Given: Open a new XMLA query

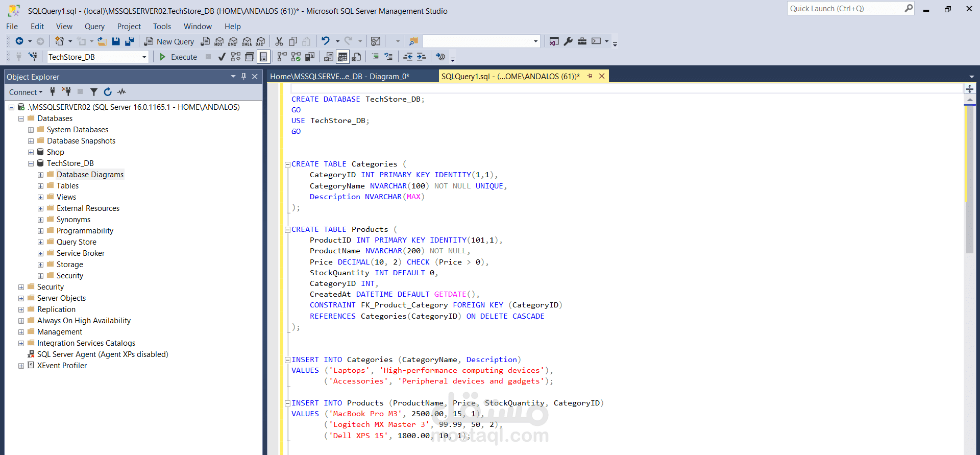Looking at the screenshot, I should tap(247, 41).
